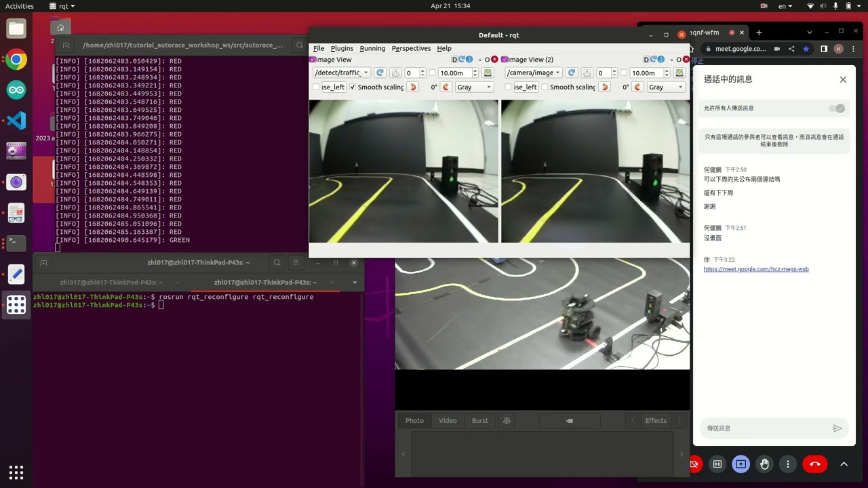Screen dimensions: 868x488
Task: Open search in upper terminal window
Action: (x=299, y=45)
